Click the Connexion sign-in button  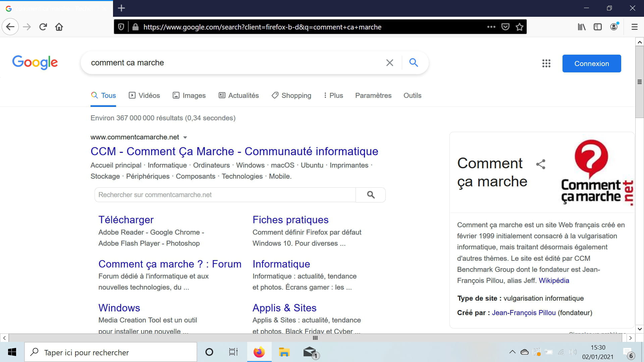pos(591,63)
